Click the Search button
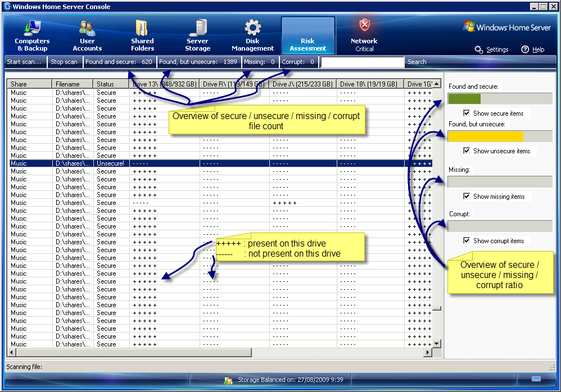Image resolution: width=561 pixels, height=392 pixels. tap(417, 62)
